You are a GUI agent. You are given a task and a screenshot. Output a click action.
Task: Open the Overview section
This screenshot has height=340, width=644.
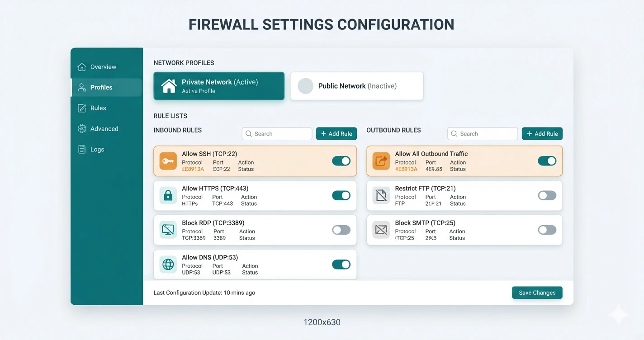107,67
